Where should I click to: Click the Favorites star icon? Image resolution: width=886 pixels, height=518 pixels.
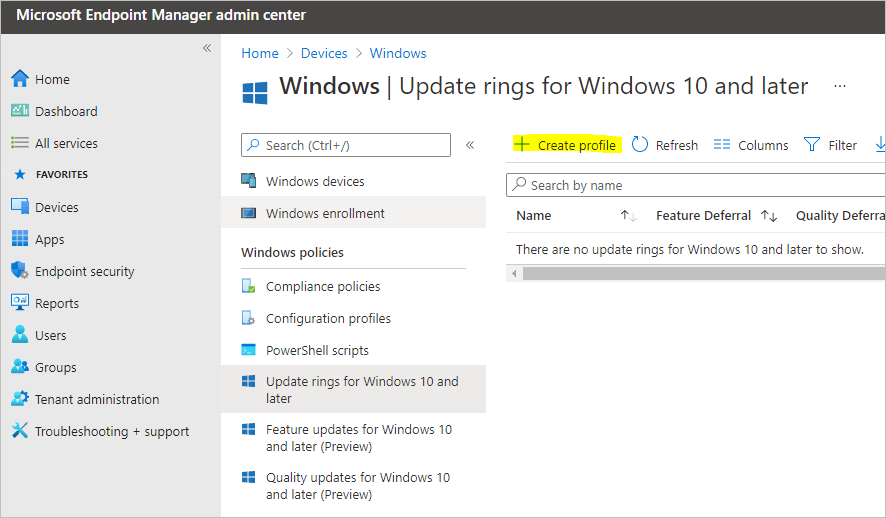coord(20,175)
